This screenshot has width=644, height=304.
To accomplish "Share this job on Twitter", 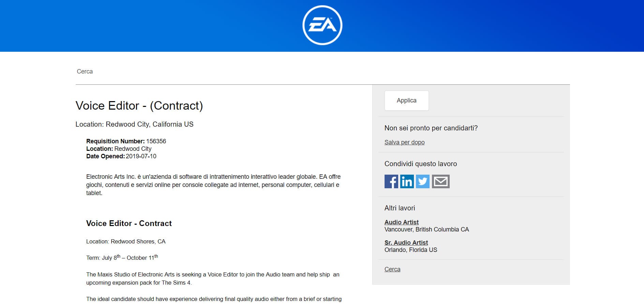I will 422,181.
